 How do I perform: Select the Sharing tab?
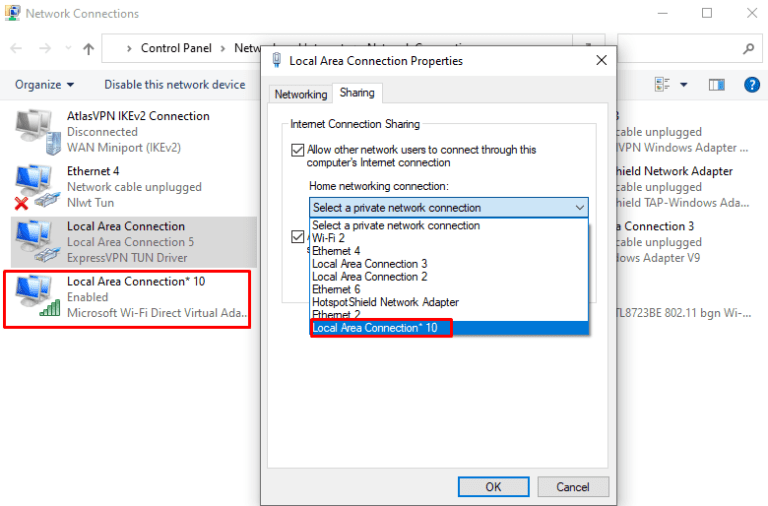click(x=357, y=93)
